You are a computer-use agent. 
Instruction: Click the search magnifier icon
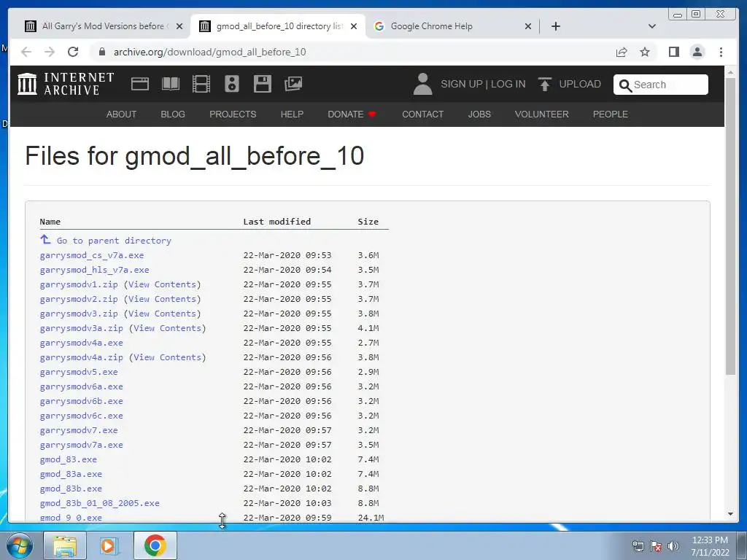coord(625,85)
